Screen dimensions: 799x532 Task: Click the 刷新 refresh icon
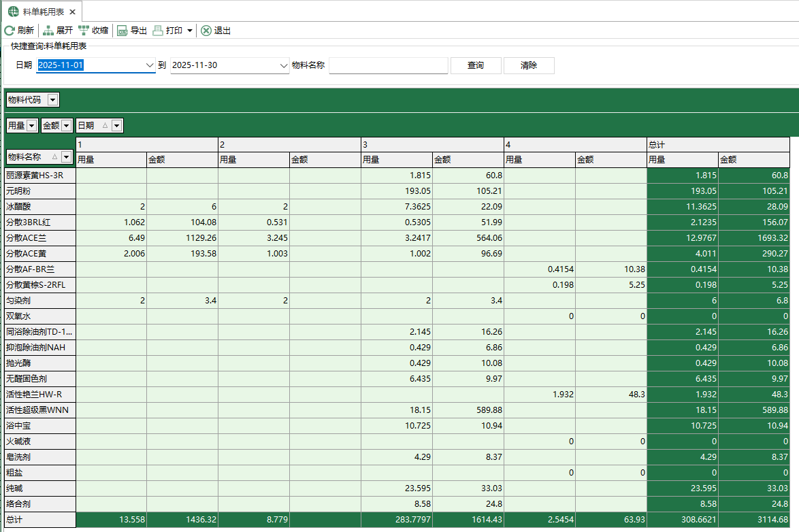pos(10,31)
